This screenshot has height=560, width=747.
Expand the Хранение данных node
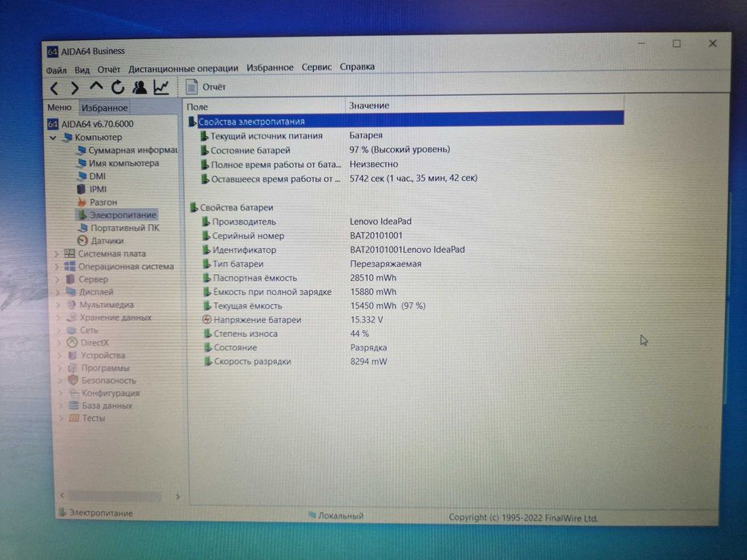pyautogui.click(x=59, y=318)
